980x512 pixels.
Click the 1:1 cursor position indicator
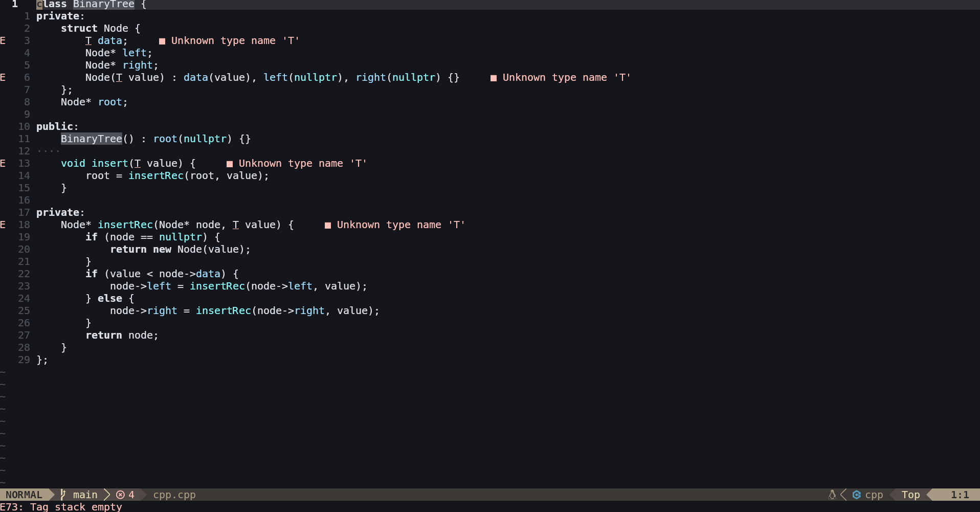(960, 495)
